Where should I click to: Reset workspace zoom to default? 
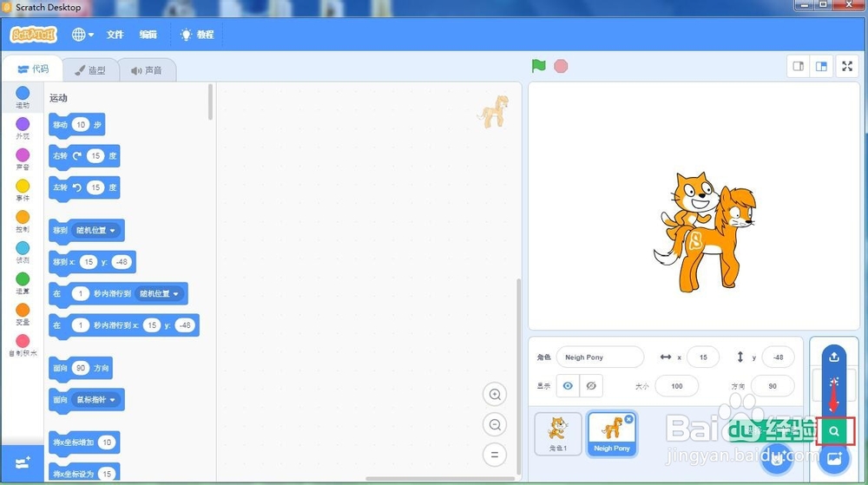[x=495, y=455]
